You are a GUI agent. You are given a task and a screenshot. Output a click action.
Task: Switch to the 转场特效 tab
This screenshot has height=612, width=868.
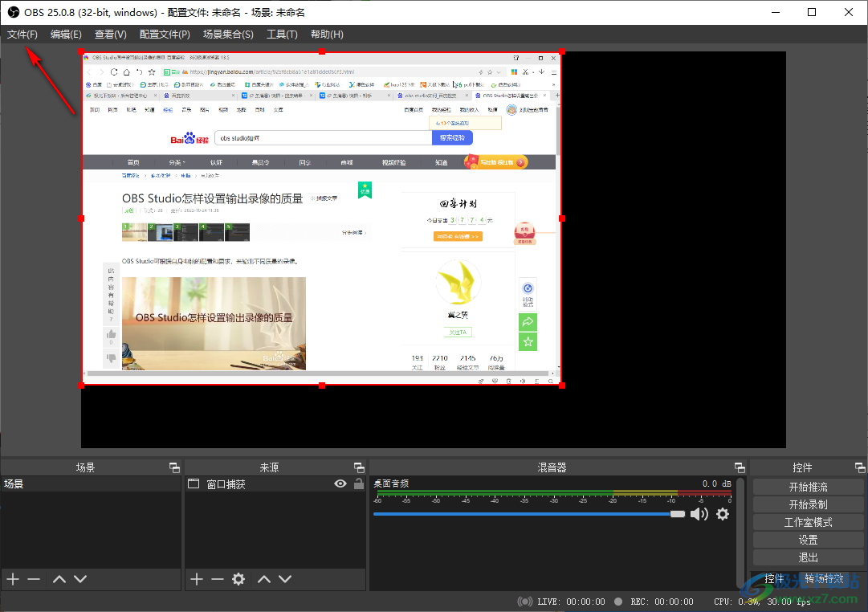pyautogui.click(x=825, y=579)
